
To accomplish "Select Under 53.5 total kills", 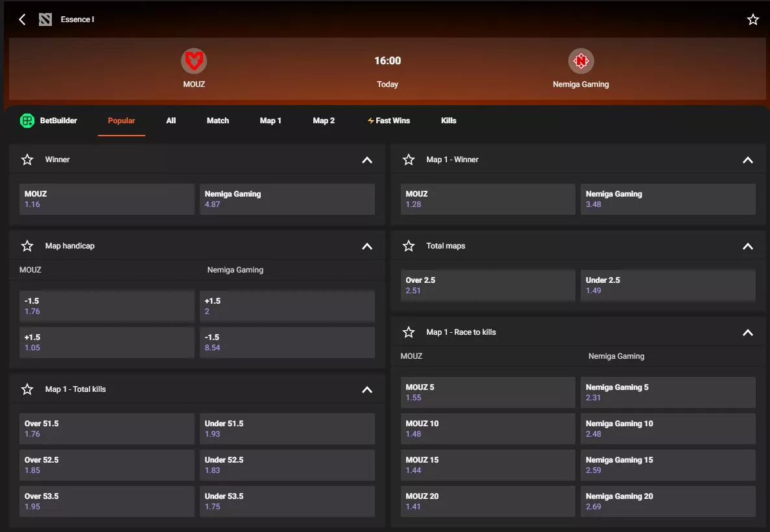I will pos(287,502).
